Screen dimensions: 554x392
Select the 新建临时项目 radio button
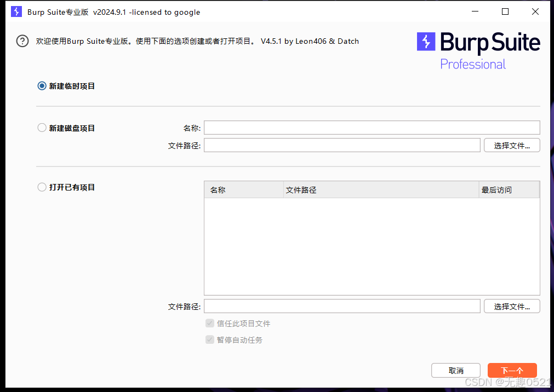point(42,86)
